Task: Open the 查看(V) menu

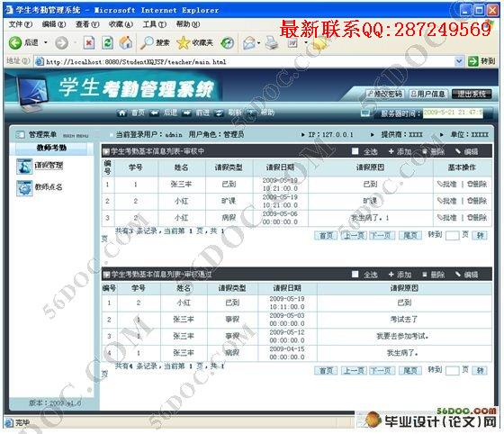Action: click(87, 24)
